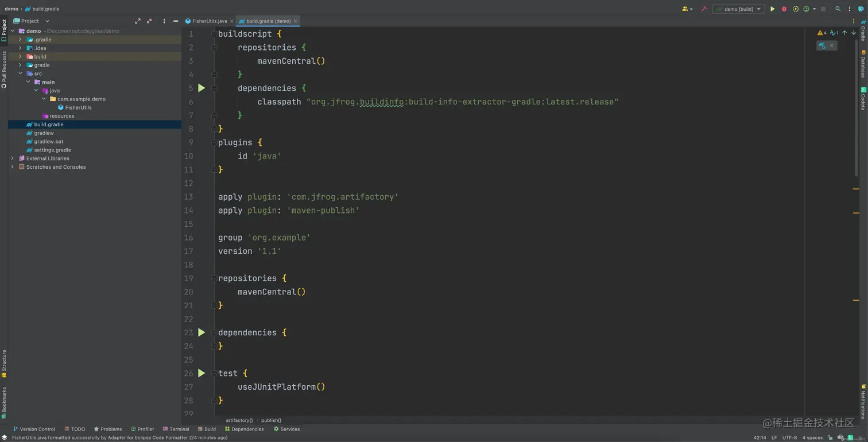Click the Build project hammer icon

[704, 9]
